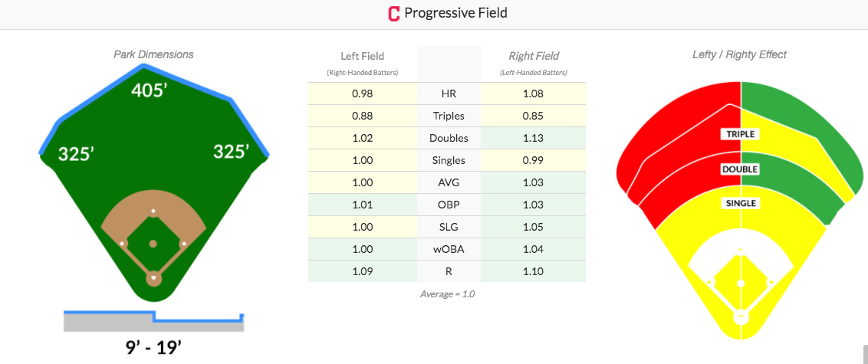The height and width of the screenshot is (364, 868).
Task: Click home plate on the Lefty/Righty Effect diagram
Action: (741, 316)
